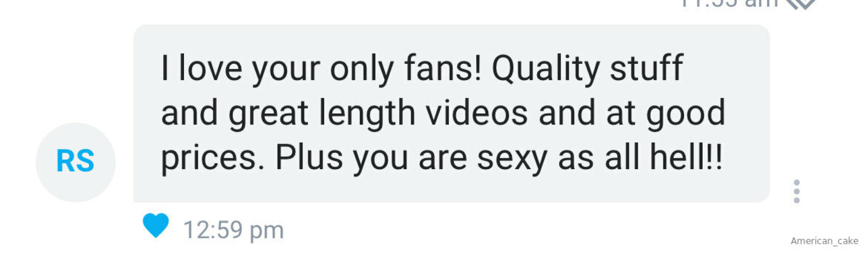
Task: Click the word "Plus" in last line
Action: 309,157
